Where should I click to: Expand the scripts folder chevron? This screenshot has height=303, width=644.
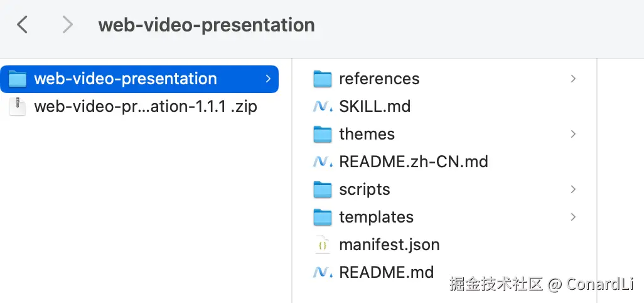click(x=573, y=189)
